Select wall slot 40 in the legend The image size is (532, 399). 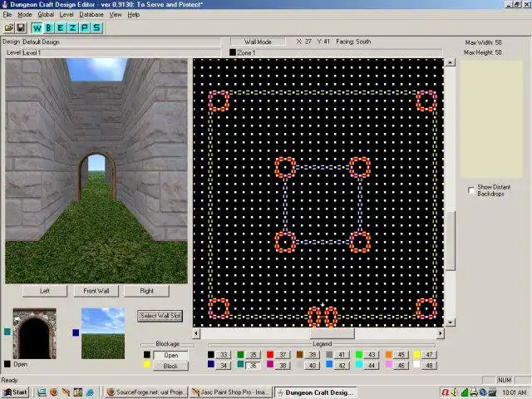pyautogui.click(x=313, y=366)
